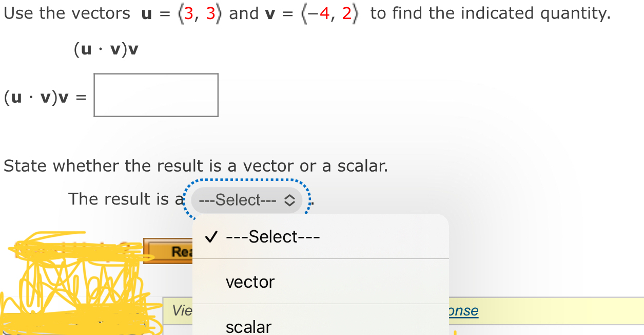Choose the vector option from the dropdown

click(x=250, y=282)
